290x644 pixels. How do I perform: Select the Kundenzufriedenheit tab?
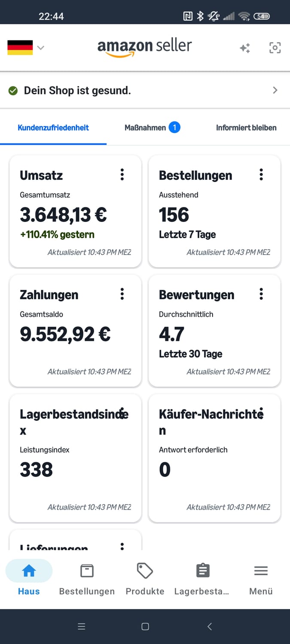53,128
